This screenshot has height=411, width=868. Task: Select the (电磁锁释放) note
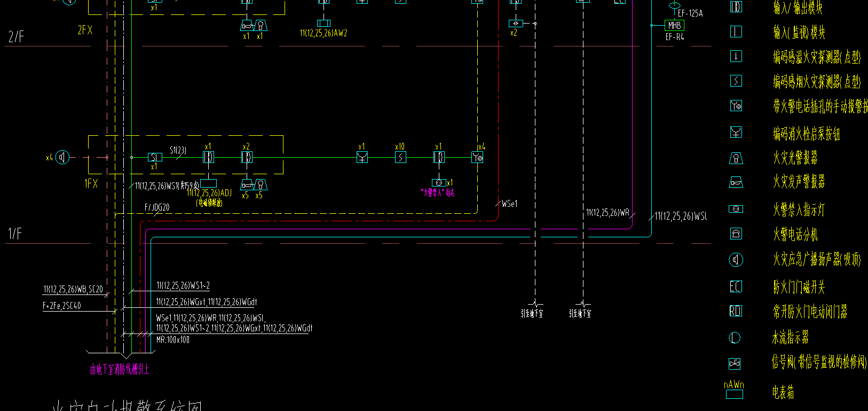[x=209, y=203]
